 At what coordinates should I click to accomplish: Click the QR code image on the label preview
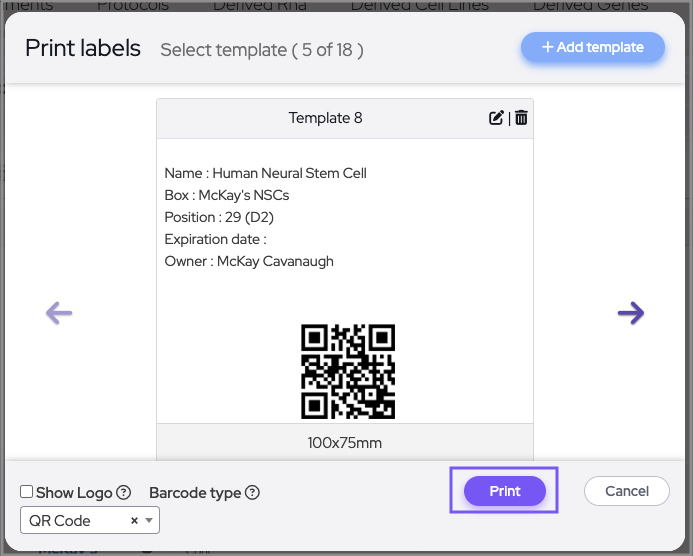pos(348,371)
